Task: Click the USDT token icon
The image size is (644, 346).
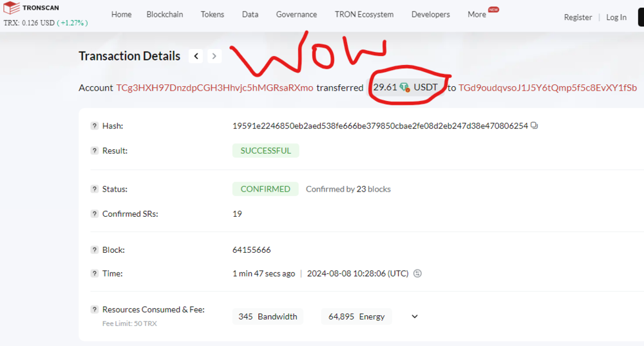Action: (x=404, y=87)
